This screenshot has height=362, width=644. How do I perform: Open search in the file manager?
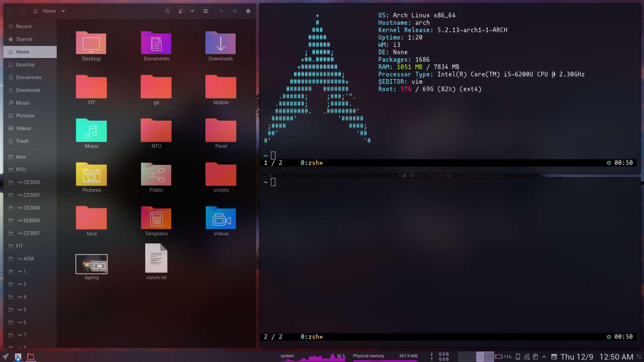tap(167, 11)
